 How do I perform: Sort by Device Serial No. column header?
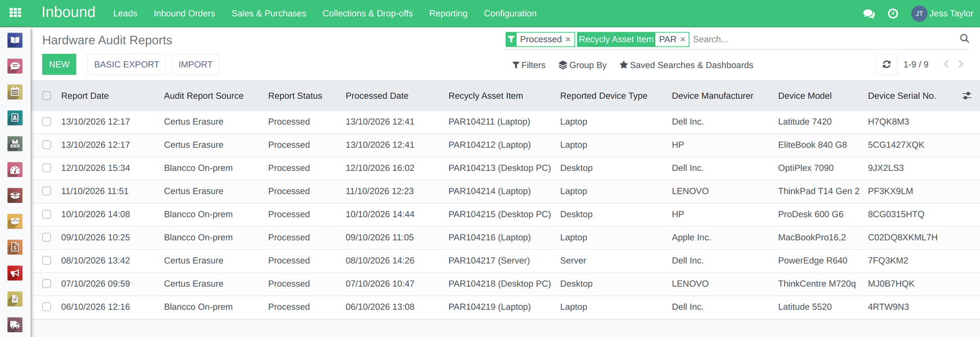(x=902, y=96)
